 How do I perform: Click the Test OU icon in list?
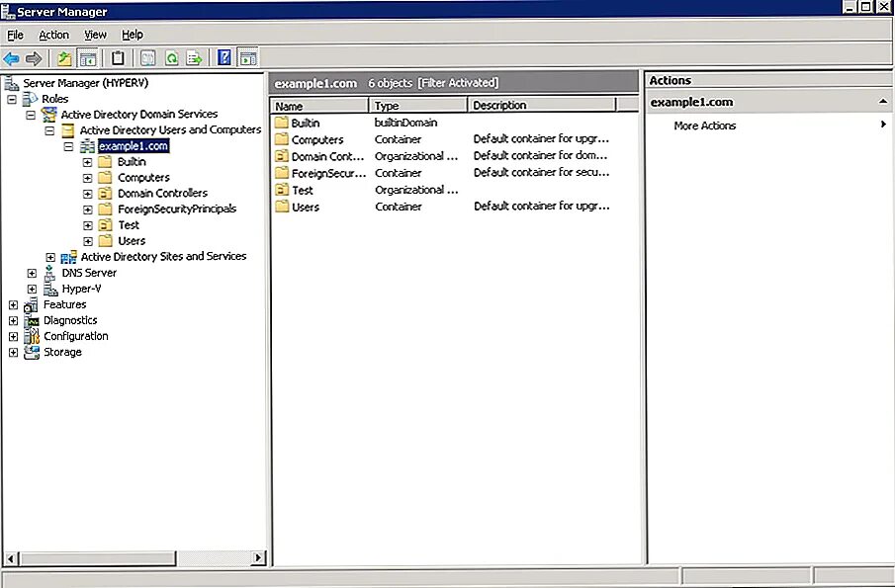282,190
